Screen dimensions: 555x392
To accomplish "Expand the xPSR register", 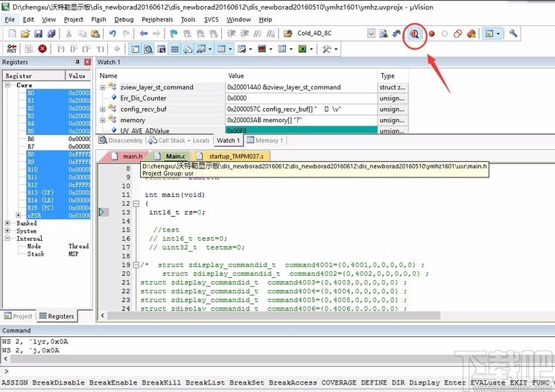I will coord(19,215).
